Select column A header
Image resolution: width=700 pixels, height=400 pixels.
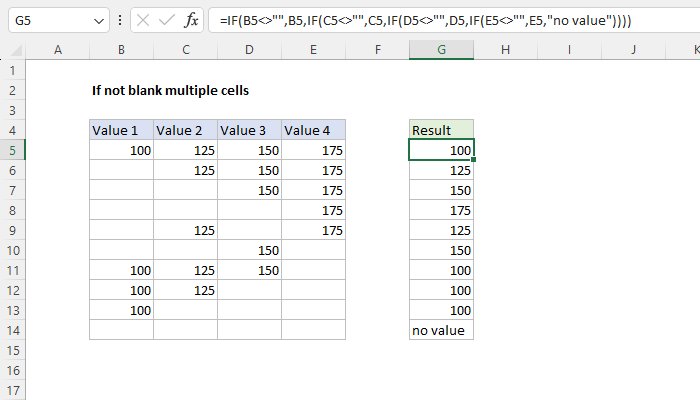[x=58, y=50]
